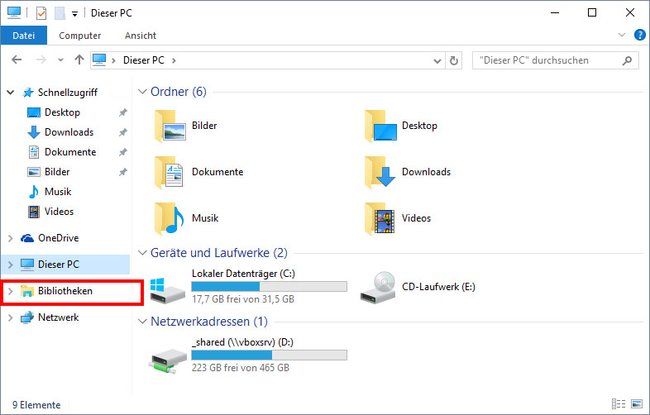Click the '_shared (\\vboxsrv) (D:)' label

click(x=243, y=342)
